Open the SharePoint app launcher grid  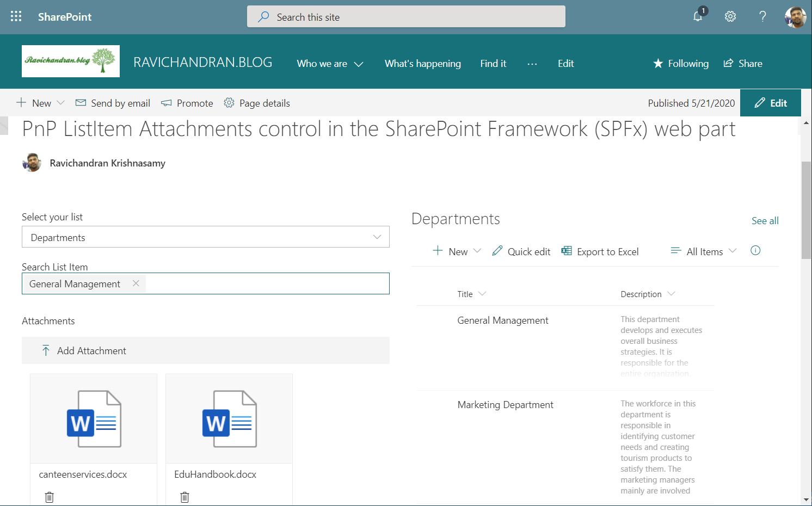pos(16,17)
